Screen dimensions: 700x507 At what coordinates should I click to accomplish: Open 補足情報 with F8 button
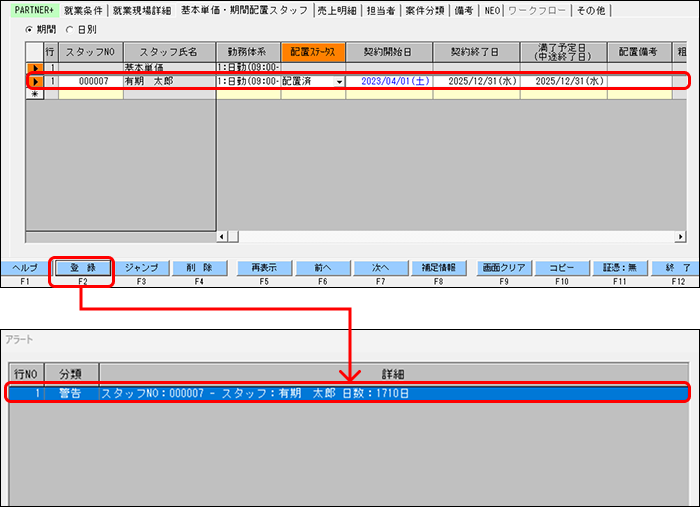click(x=438, y=268)
